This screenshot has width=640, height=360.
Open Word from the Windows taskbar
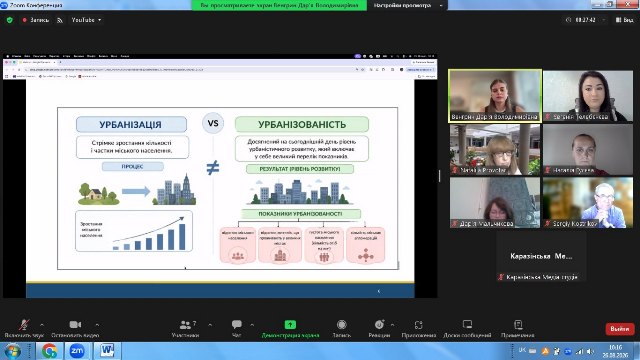107,351
